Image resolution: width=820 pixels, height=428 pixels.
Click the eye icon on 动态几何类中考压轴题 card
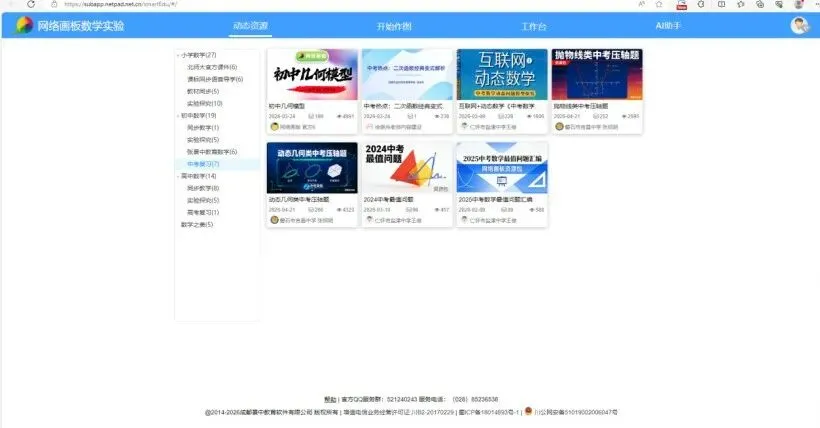click(339, 210)
